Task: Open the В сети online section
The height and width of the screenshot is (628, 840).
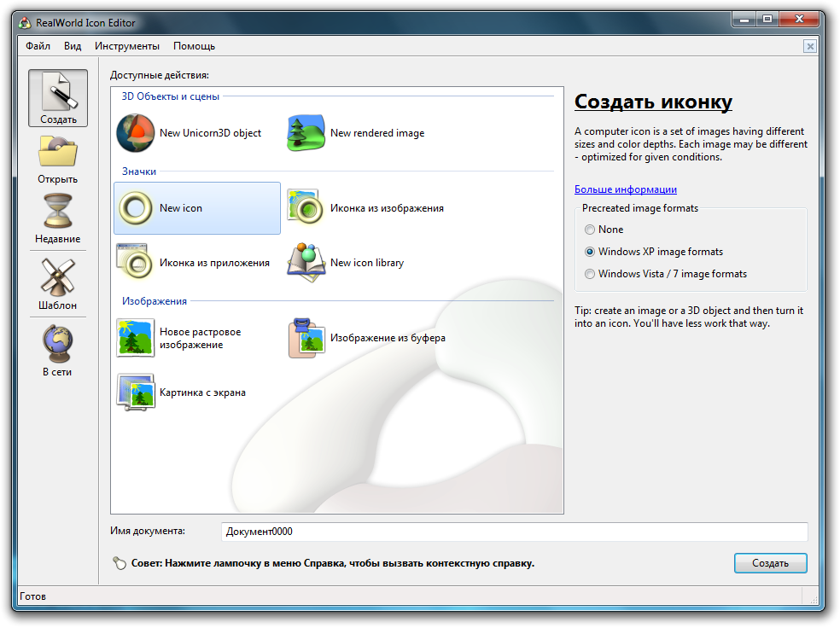Action: 58,352
